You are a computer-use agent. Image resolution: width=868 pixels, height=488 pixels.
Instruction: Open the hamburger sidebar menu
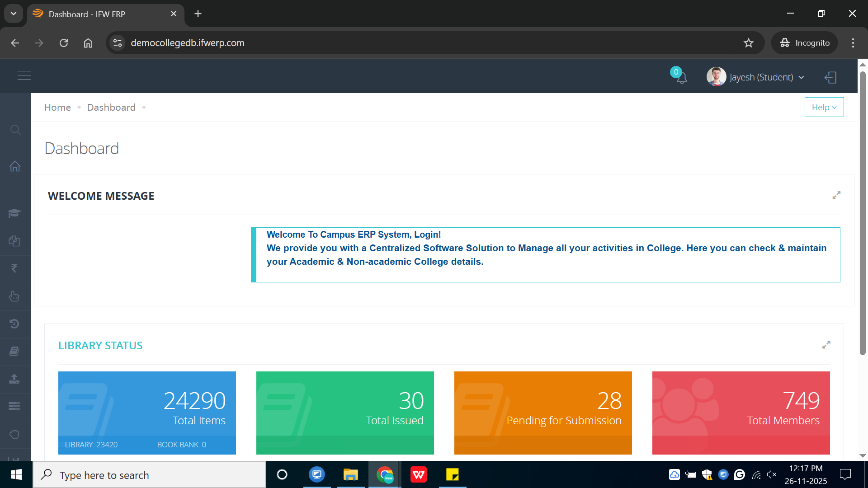[24, 75]
